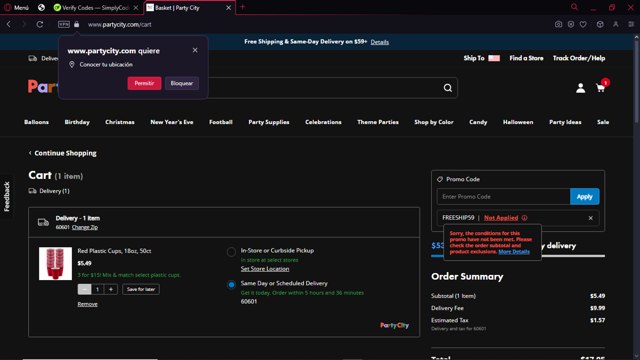
Task: Click the Permitir button
Action: point(144,83)
